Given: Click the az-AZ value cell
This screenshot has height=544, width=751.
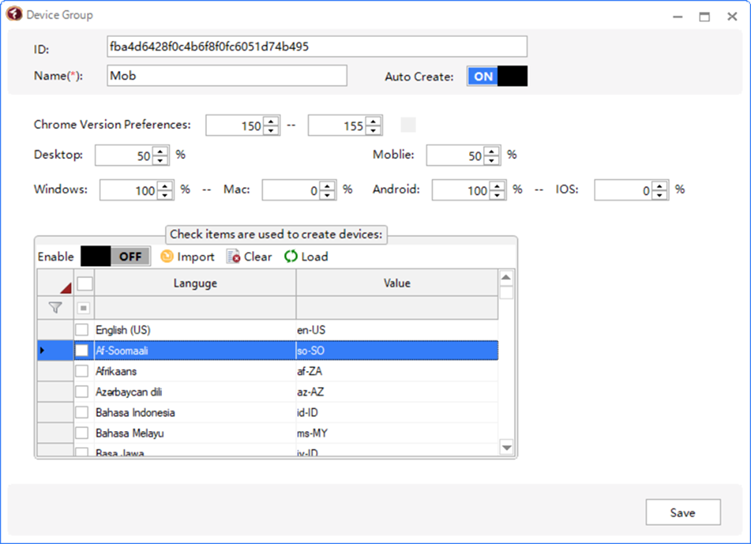Looking at the screenshot, I should (x=397, y=392).
